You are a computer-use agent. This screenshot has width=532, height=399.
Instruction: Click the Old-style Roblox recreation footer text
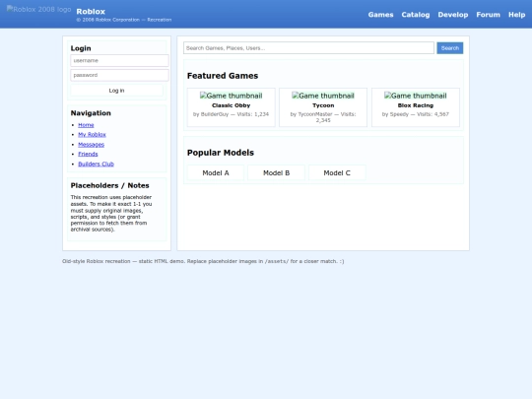(x=203, y=261)
